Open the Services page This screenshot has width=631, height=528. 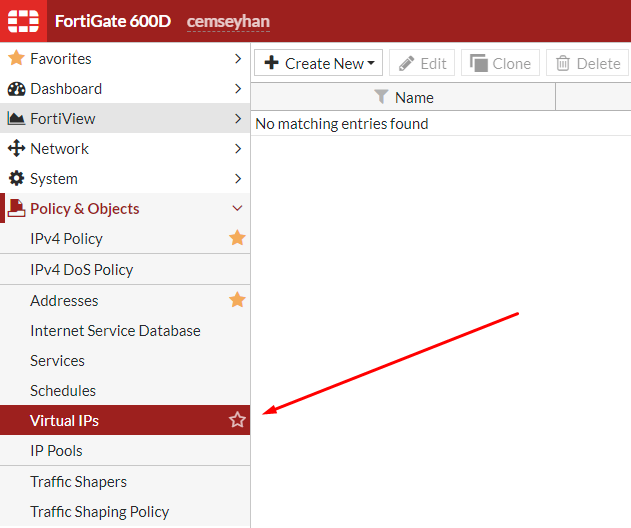coord(125,361)
